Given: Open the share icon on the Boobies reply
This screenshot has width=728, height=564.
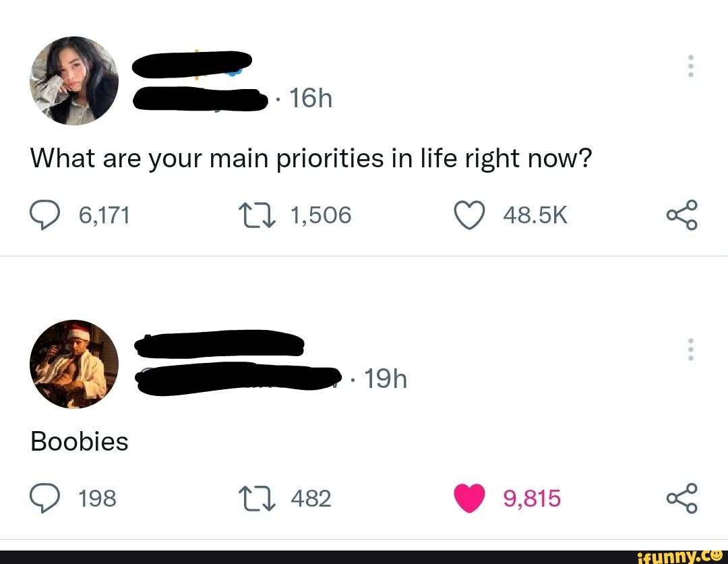Looking at the screenshot, I should point(682,499).
